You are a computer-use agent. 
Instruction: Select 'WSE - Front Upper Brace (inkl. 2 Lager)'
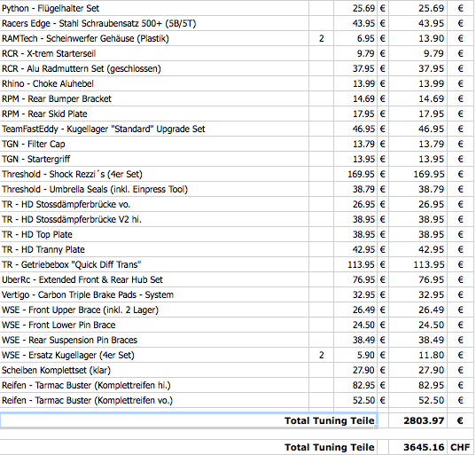pos(154,310)
